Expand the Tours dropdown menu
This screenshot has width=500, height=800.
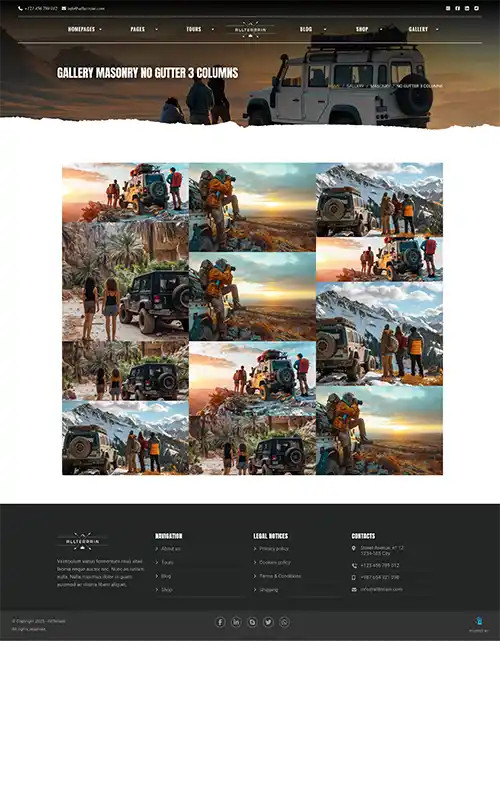(x=199, y=29)
